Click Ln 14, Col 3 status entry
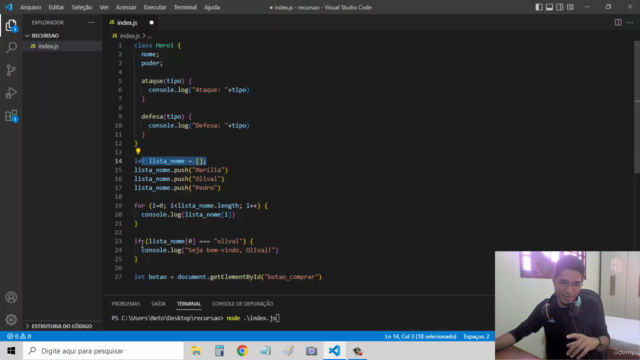The image size is (640, 360). click(x=420, y=336)
